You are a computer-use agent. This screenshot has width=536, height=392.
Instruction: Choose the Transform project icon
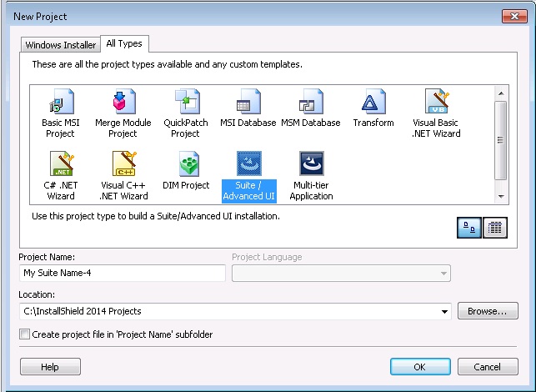click(373, 103)
